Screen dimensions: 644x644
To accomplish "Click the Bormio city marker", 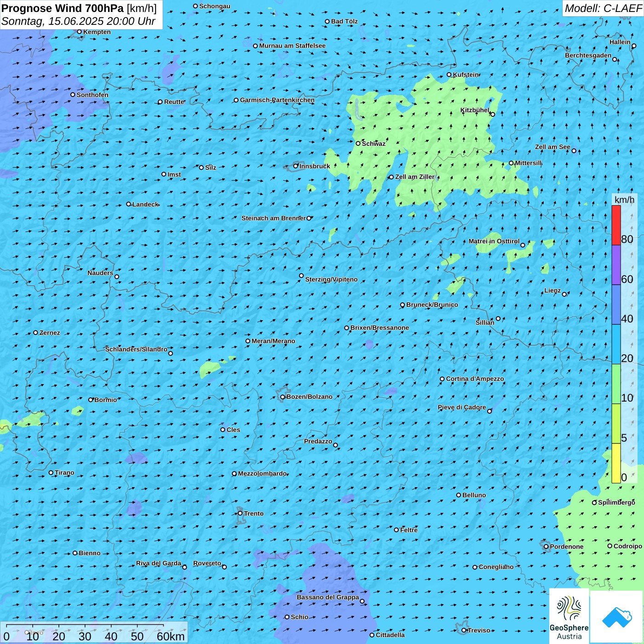I will (91, 400).
